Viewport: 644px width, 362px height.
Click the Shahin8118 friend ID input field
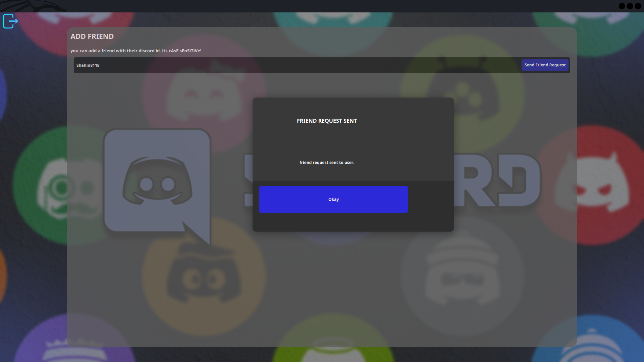[x=235, y=65]
